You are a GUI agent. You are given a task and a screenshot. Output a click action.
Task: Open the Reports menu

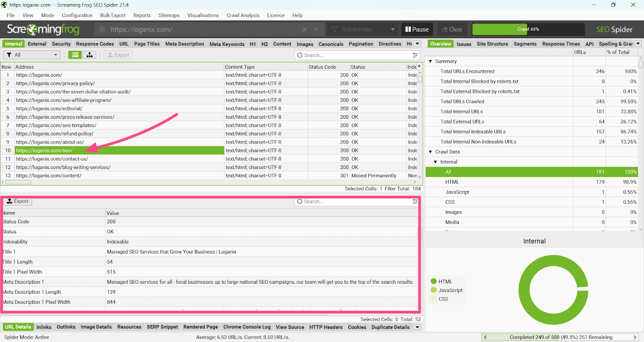tap(142, 15)
